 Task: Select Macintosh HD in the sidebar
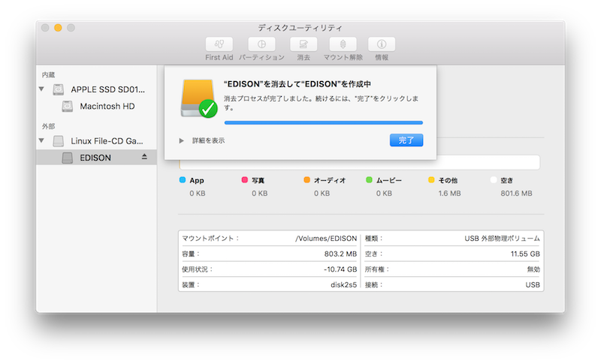pos(107,107)
